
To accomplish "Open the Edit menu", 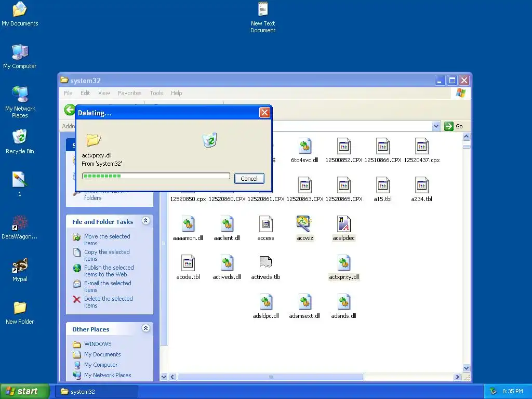I will [x=85, y=93].
